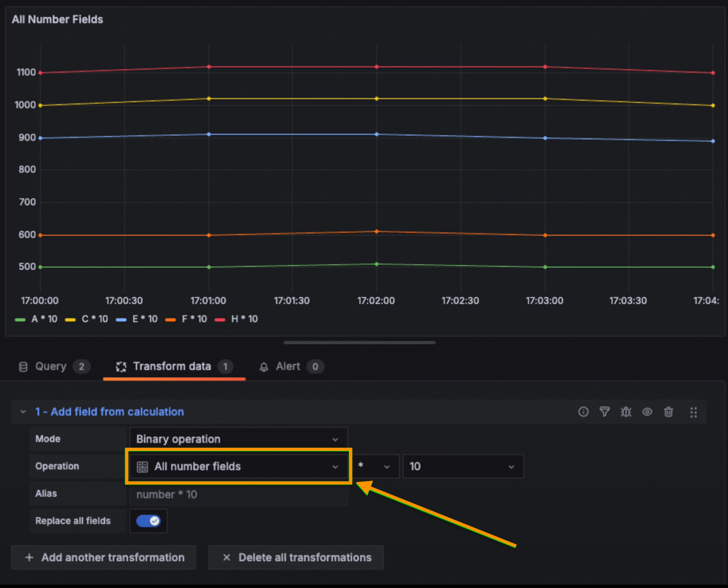The image size is (728, 588).
Task: Select the Transform data tab
Action: coord(174,367)
